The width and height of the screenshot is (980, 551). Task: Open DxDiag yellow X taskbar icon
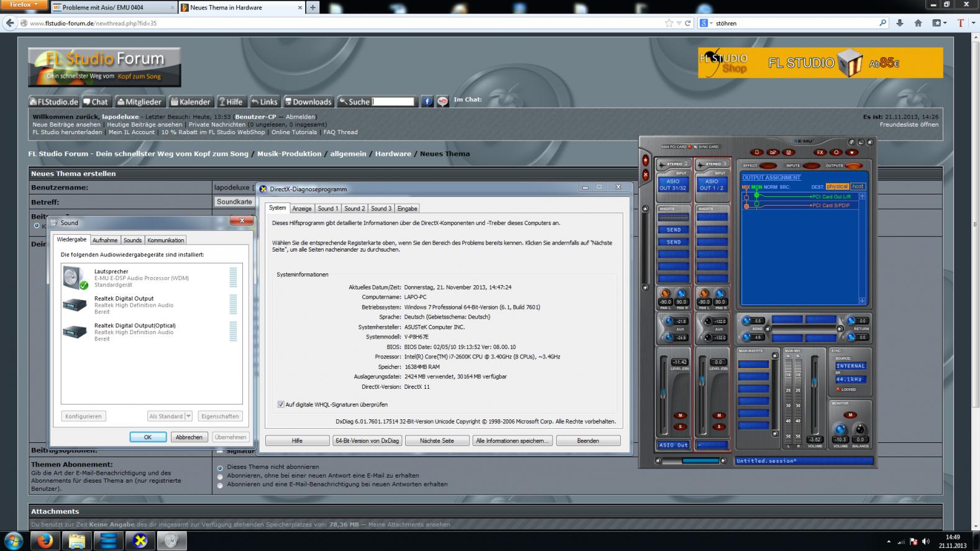(x=140, y=541)
